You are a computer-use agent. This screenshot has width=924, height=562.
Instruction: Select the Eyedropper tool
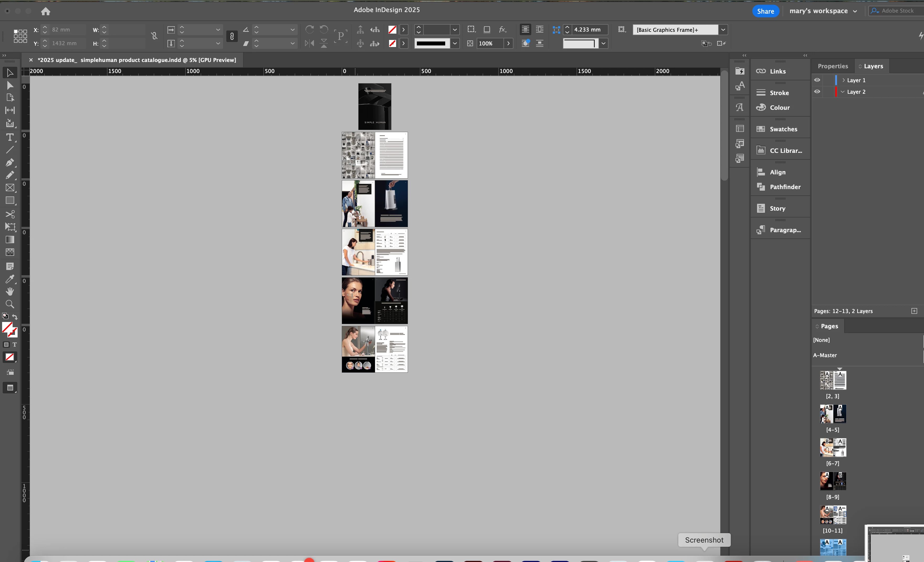pyautogui.click(x=10, y=279)
